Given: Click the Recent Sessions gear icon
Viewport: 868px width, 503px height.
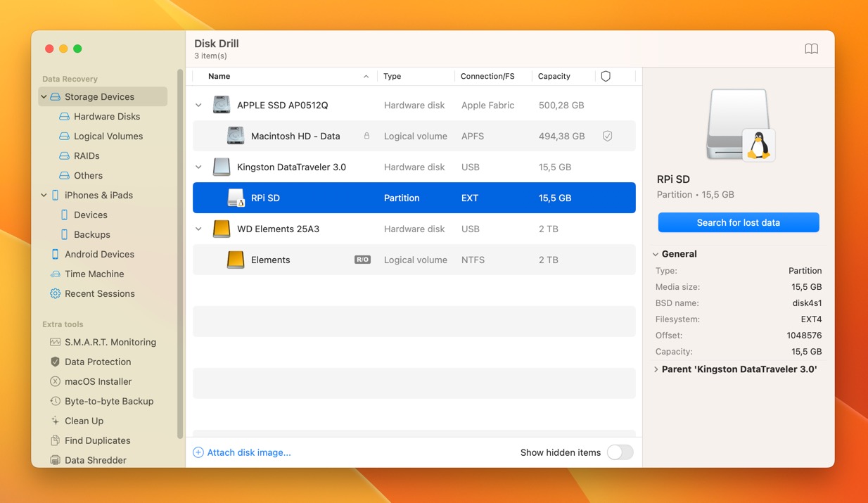Looking at the screenshot, I should click(x=55, y=294).
